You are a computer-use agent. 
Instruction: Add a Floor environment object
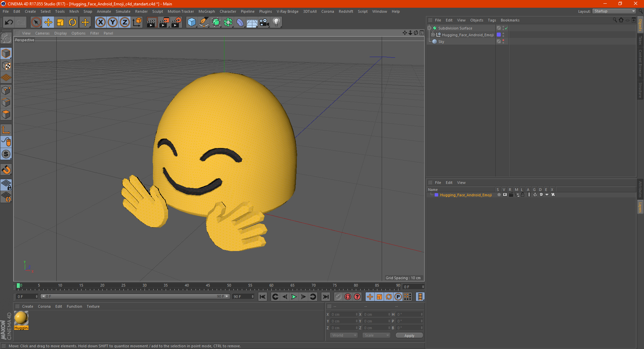pyautogui.click(x=252, y=22)
